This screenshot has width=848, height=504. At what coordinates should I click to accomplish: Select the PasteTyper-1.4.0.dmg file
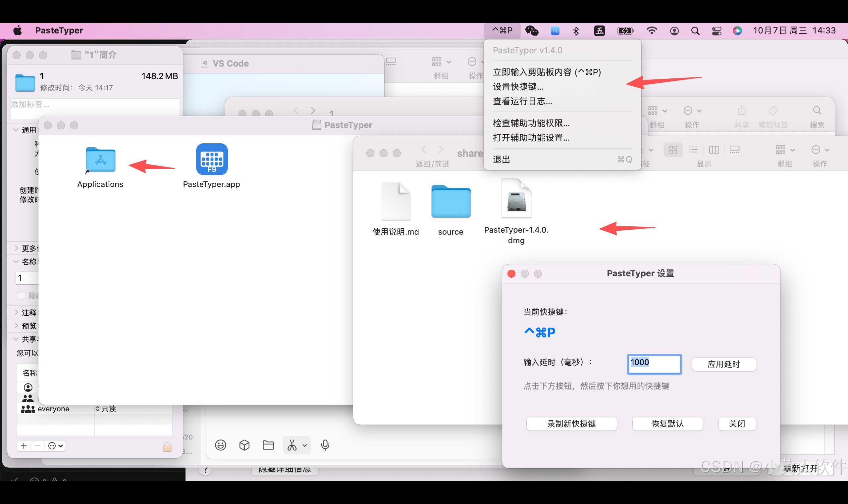(516, 211)
